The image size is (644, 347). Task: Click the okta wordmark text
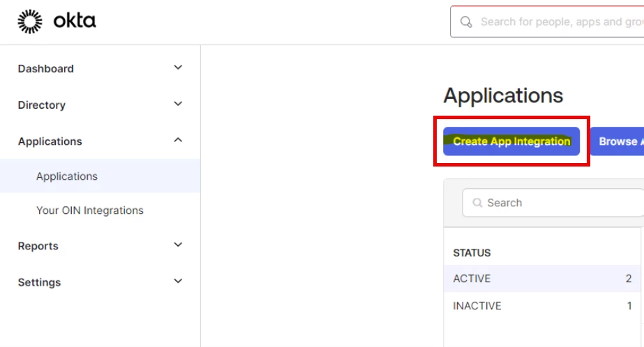[75, 20]
